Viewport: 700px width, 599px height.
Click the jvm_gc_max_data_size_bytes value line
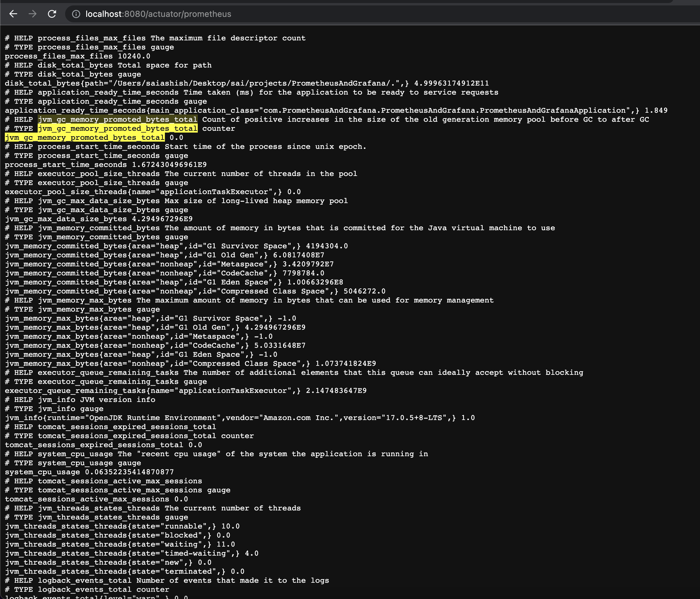coord(99,219)
